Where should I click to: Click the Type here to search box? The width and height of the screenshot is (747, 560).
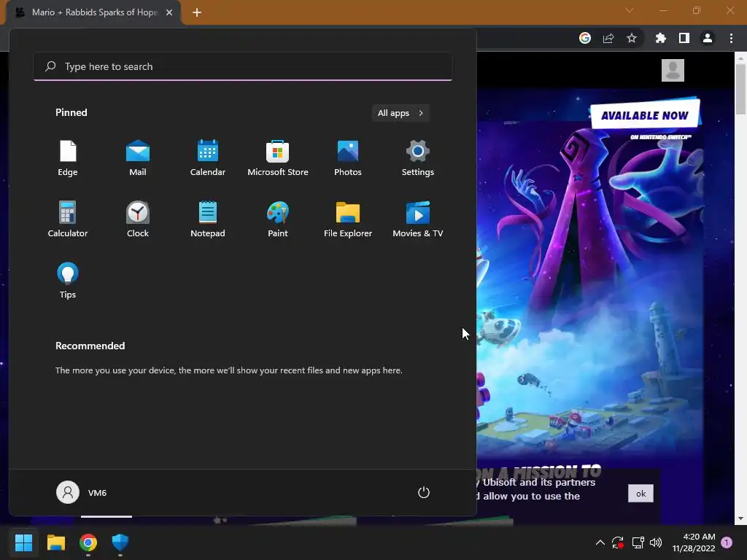point(243,66)
